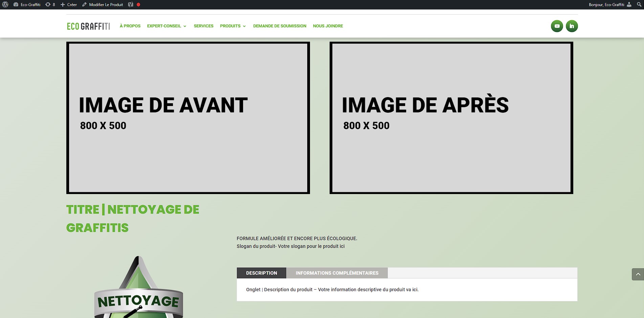Screen dimensions: 644x318
Task: Click the Nettoyage product badge image
Action: click(138, 287)
